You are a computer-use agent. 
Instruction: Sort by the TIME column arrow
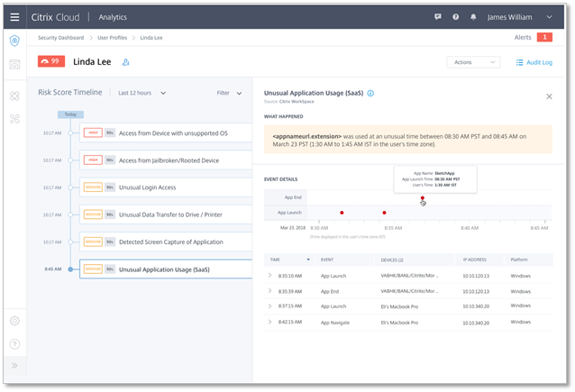308,260
